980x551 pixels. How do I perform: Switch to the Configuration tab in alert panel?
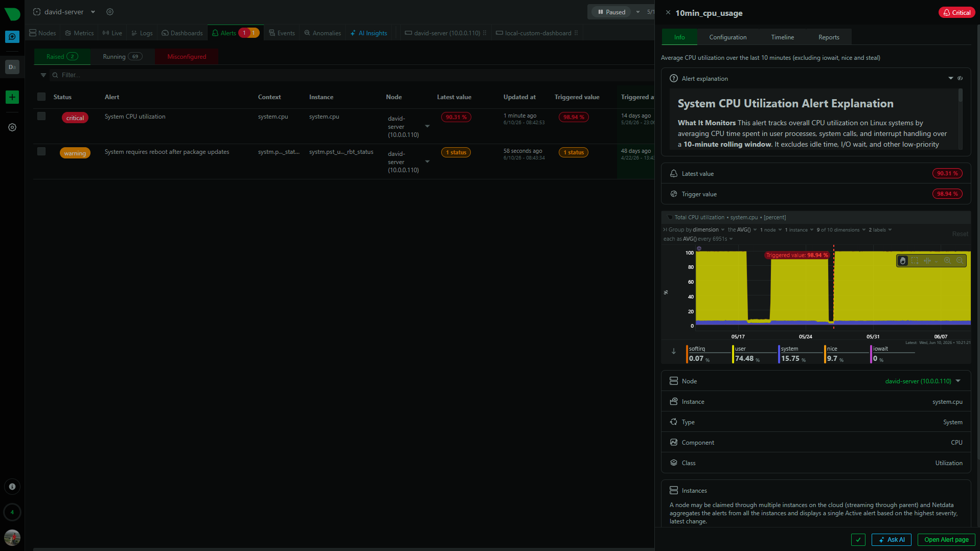click(727, 37)
